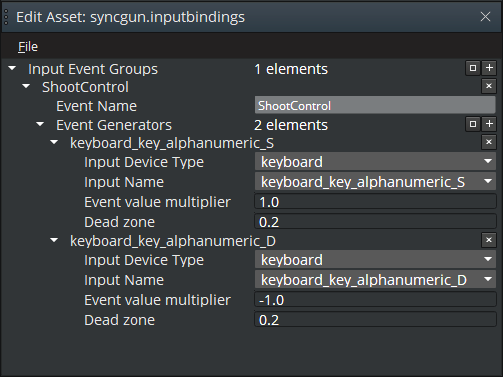This screenshot has width=503, height=377.
Task: Remove the keyboard_key_alphanumeric_S generator
Action: (489, 142)
